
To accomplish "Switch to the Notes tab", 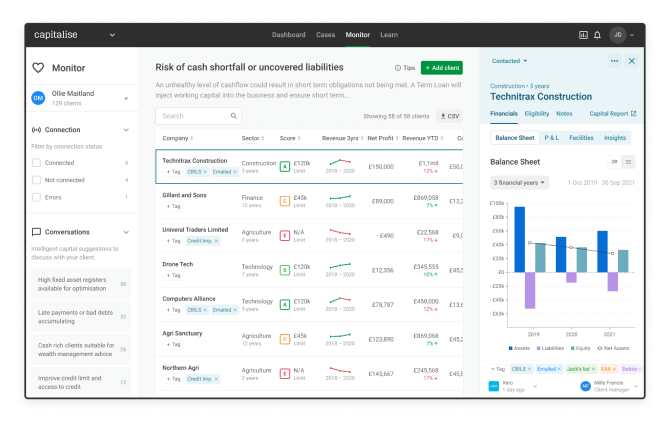I will point(564,114).
